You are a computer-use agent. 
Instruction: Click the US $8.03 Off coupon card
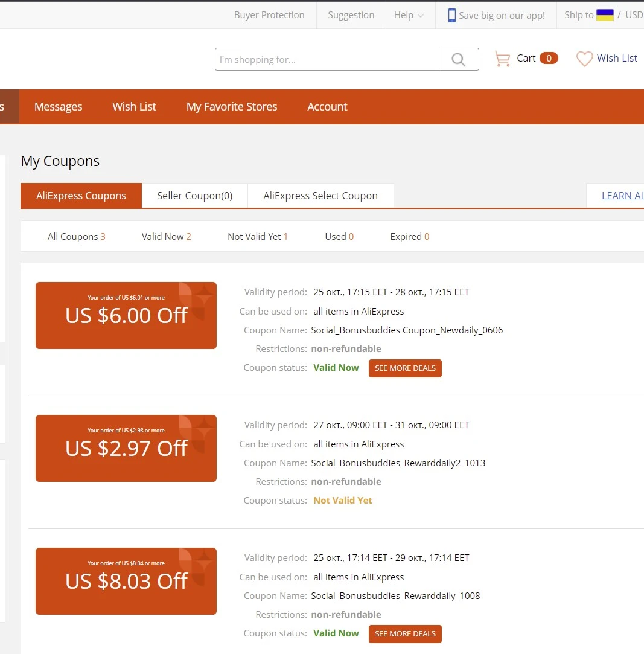pyautogui.click(x=126, y=581)
